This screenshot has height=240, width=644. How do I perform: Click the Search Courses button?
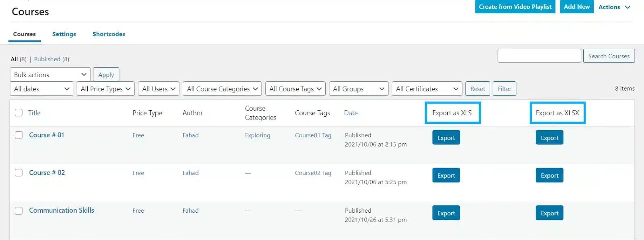(609, 56)
